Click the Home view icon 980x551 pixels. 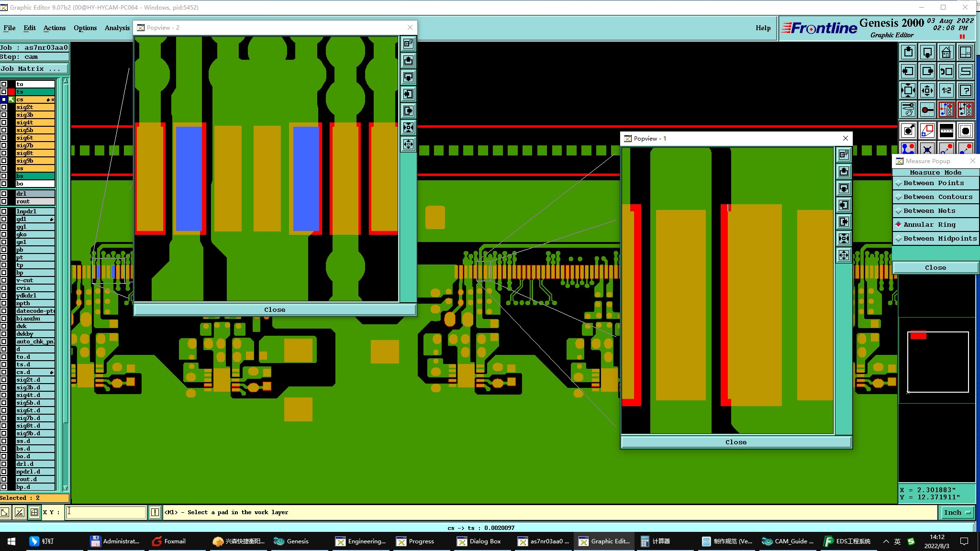coord(946,53)
